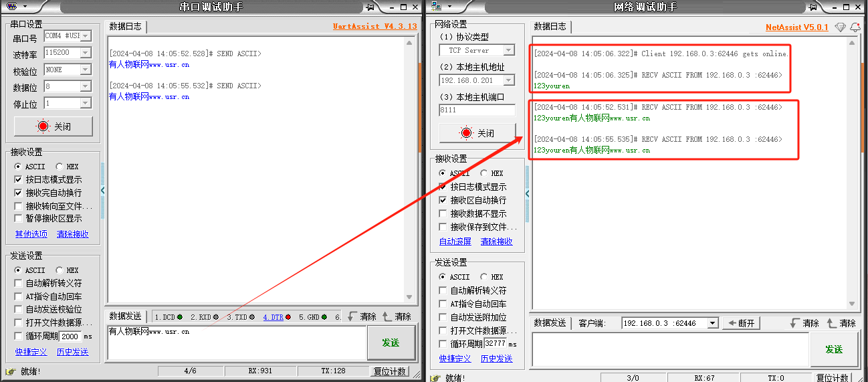Toggle the red DTR indicator light
868x382 pixels.
[x=288, y=317]
